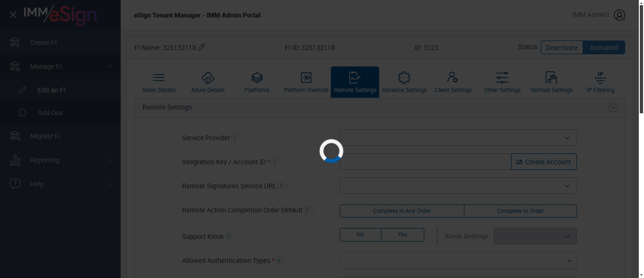
Task: Open Allowed Authentication Types dropdown
Action: pos(458,261)
